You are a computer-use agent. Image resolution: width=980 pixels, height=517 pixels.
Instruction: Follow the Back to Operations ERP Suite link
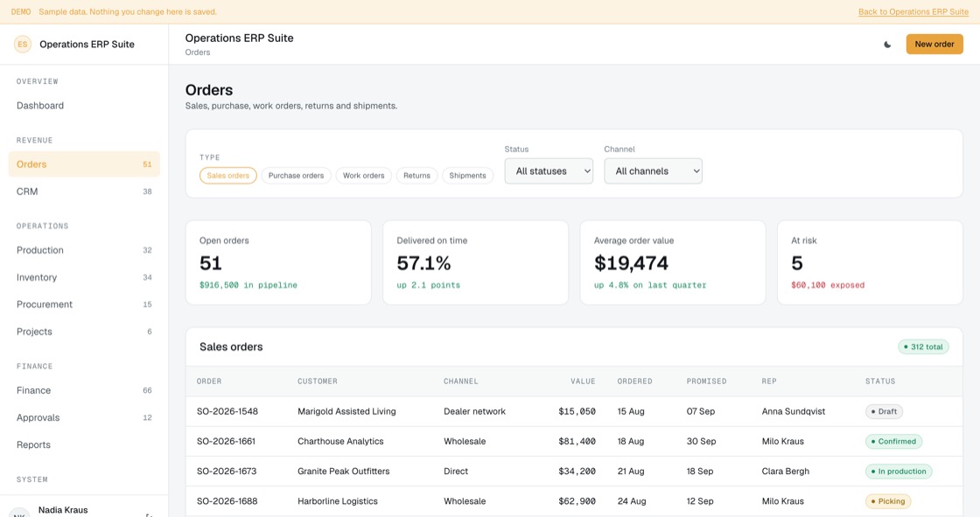point(913,12)
